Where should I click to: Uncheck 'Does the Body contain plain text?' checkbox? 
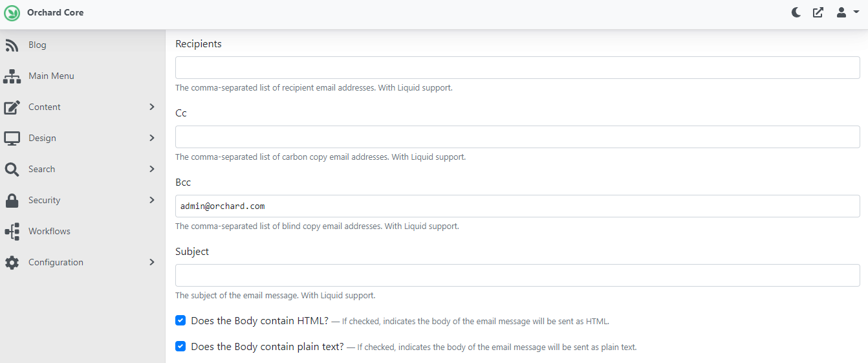click(180, 346)
